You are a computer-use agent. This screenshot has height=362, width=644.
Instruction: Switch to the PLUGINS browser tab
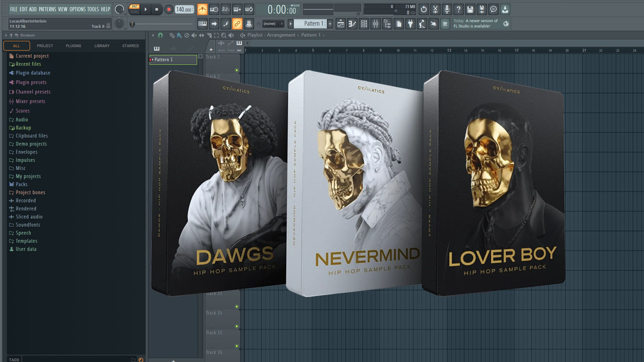pos(74,46)
